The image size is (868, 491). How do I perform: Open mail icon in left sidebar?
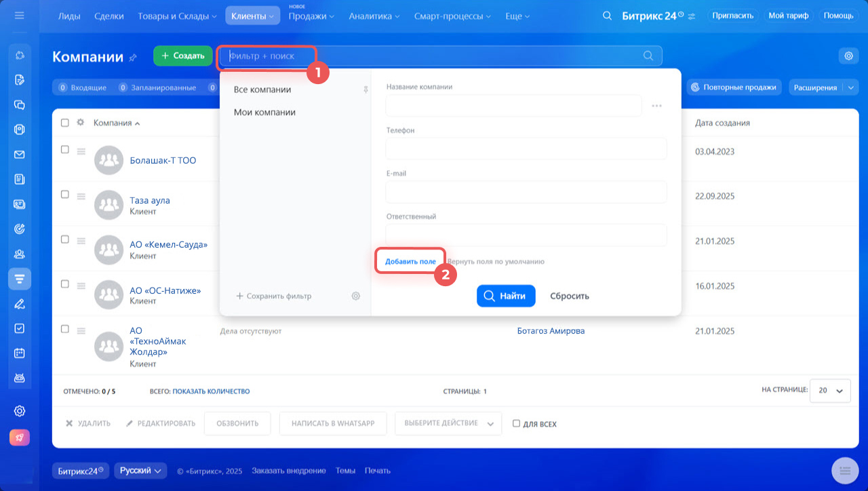(20, 155)
